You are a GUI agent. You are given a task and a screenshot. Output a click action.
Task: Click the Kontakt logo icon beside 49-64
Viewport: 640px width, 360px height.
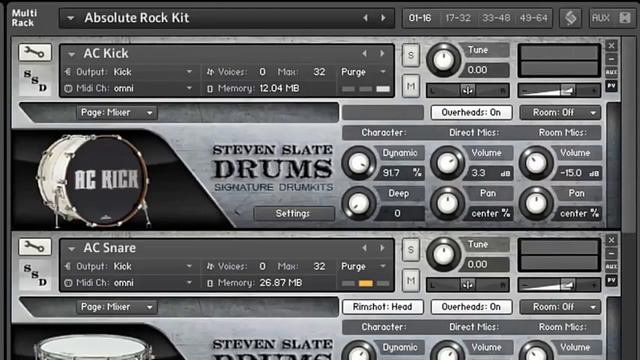click(570, 18)
